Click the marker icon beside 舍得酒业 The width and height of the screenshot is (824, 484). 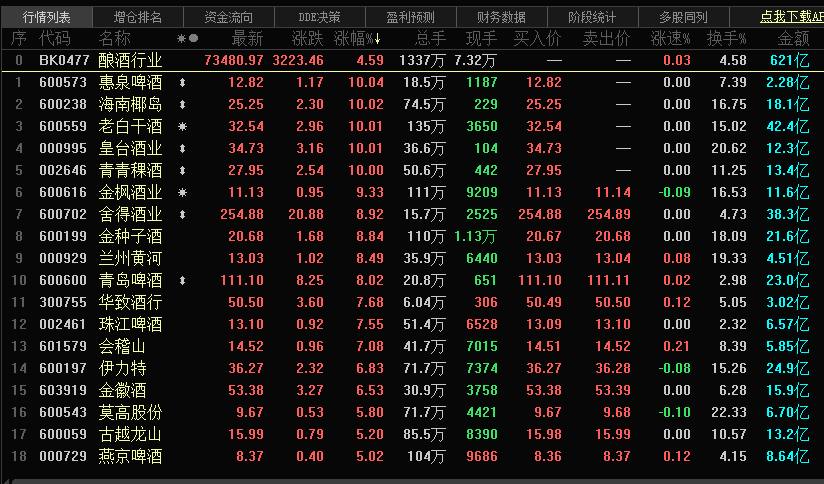(182, 214)
